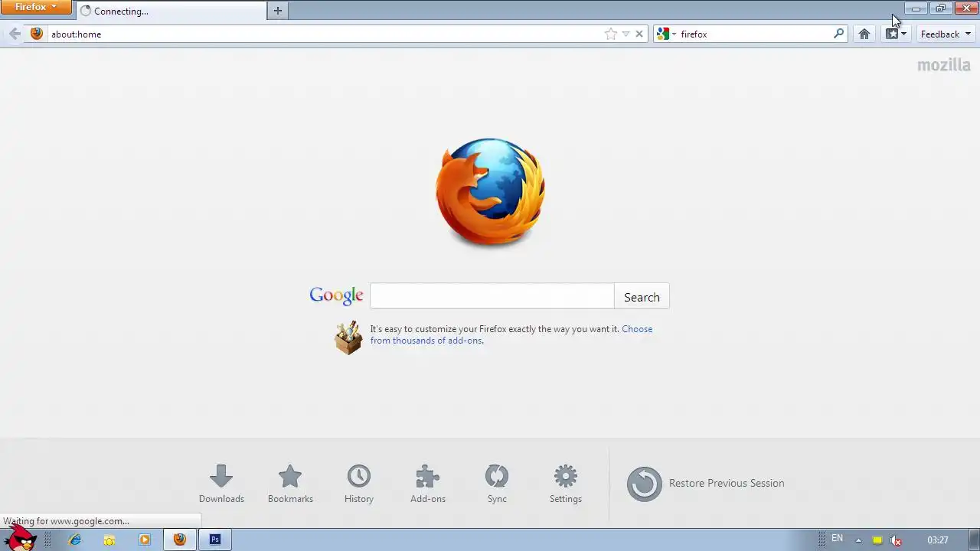Viewport: 980px width, 551px height.
Task: Focus the about:home address bar
Action: (325, 34)
